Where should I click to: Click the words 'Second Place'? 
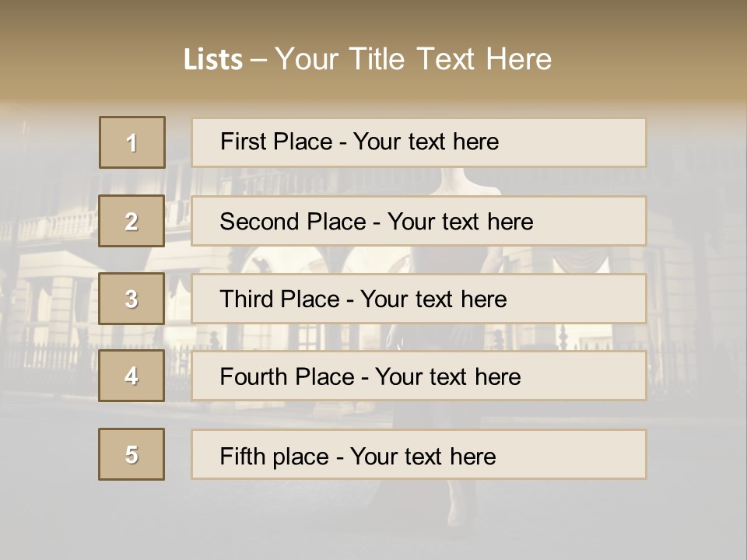(293, 222)
